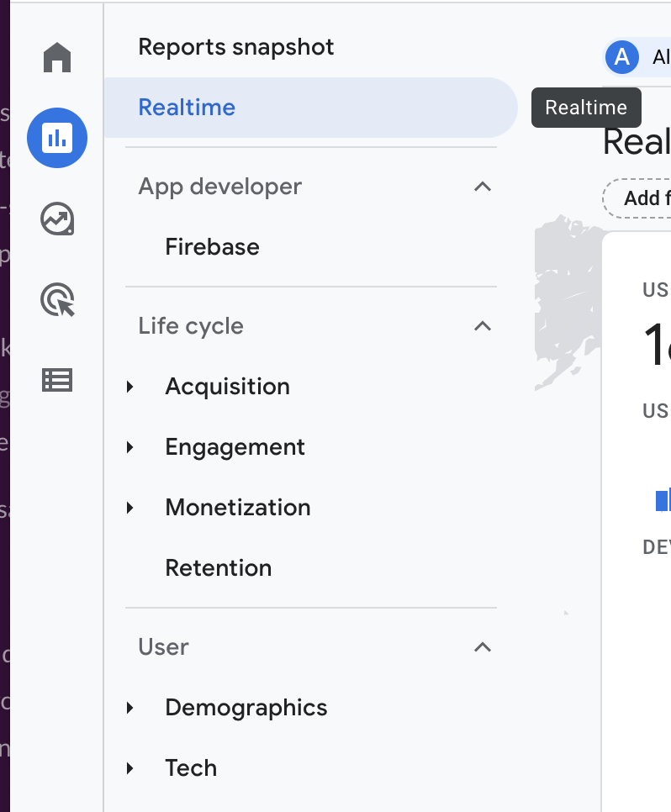Open the Explore icon in sidebar
671x812 pixels.
click(57, 219)
